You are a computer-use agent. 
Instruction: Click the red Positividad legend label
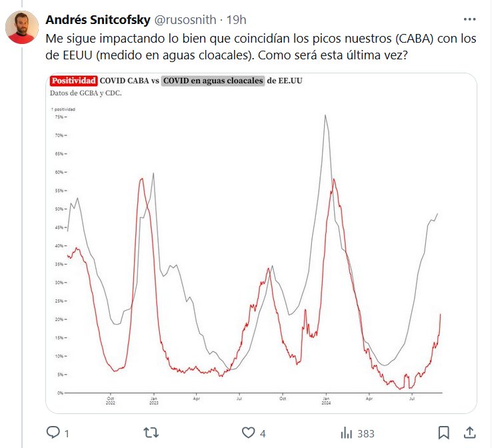point(74,81)
